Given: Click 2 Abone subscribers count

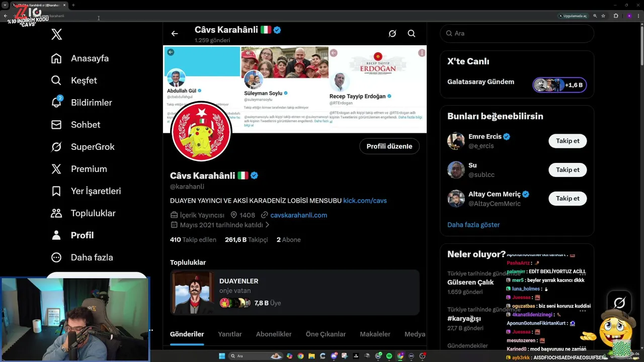Looking at the screenshot, I should click(289, 240).
